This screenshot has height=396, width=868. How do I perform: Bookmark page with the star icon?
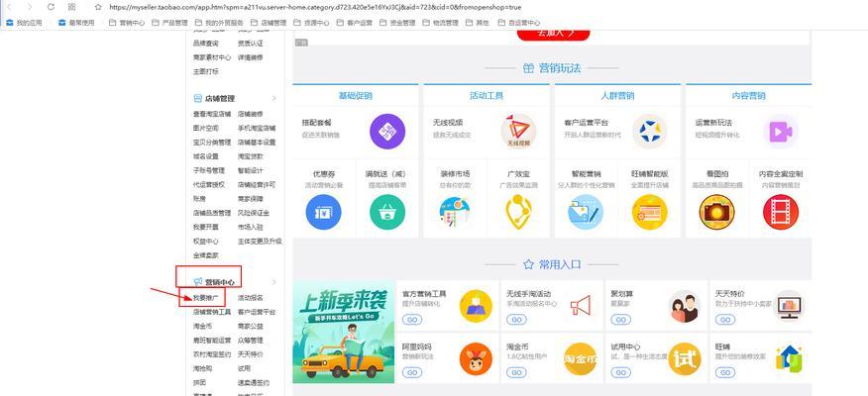tap(98, 7)
